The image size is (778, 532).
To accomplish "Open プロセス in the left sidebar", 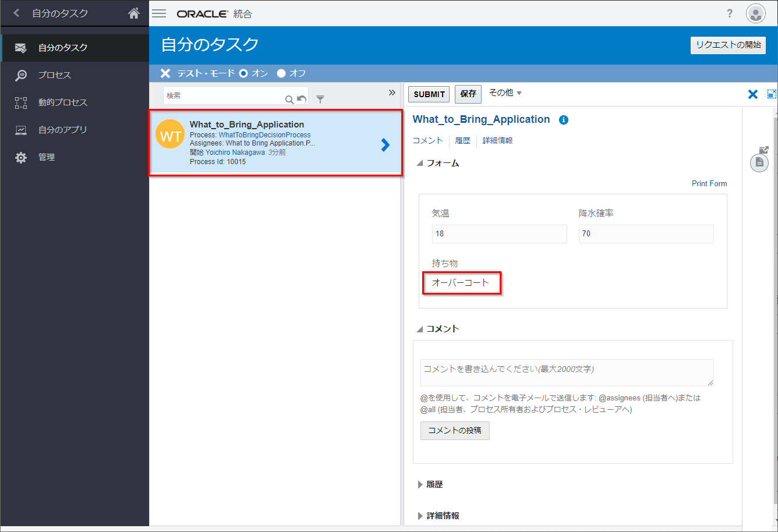I will (55, 75).
